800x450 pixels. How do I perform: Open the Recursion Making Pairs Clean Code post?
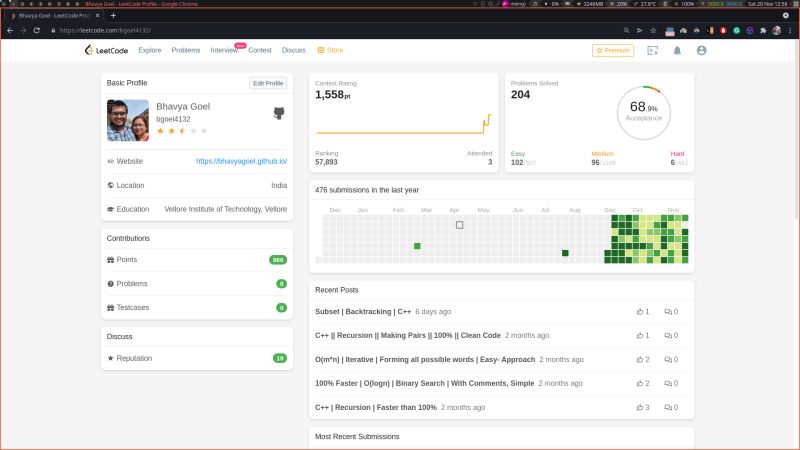(x=408, y=335)
